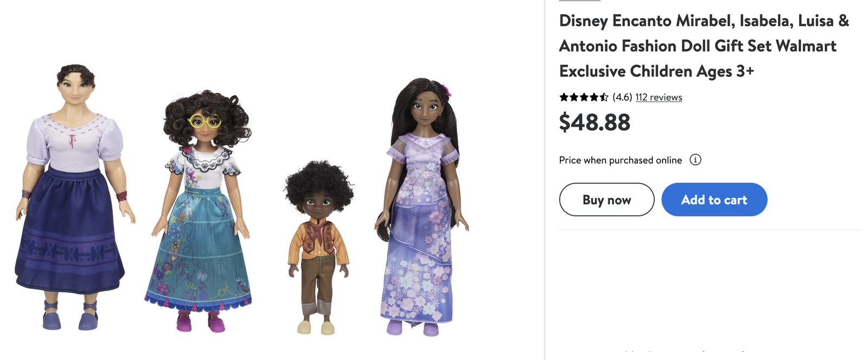Open the 112 reviews link
This screenshot has height=360, width=868.
(659, 97)
